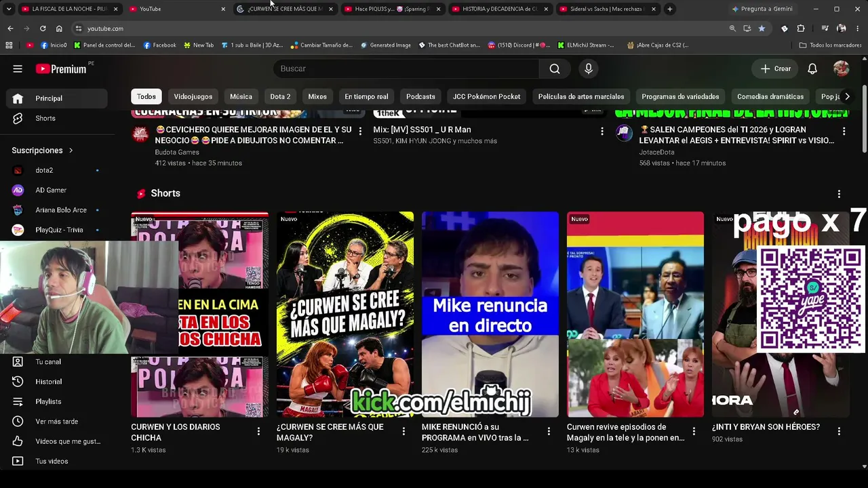
Task: Select the Todos filter chip
Action: click(146, 96)
